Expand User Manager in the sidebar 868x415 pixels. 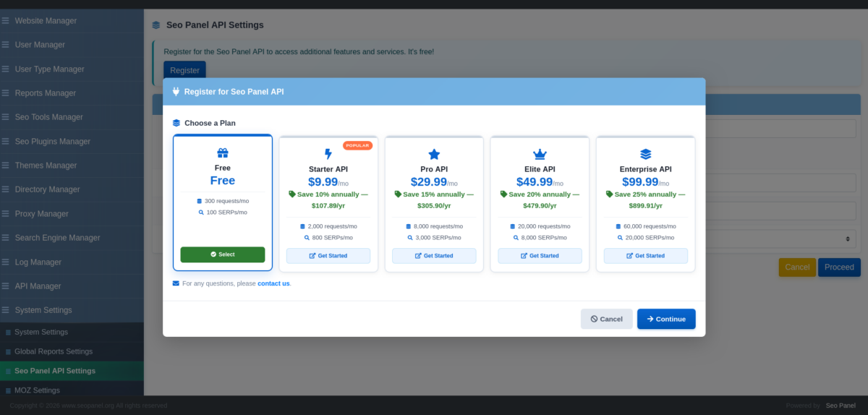click(72, 45)
